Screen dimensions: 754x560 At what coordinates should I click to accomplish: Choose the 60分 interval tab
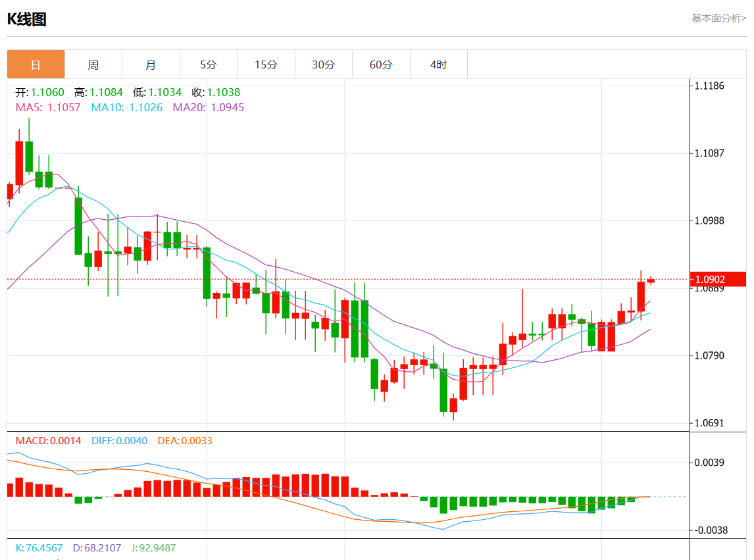pos(381,64)
